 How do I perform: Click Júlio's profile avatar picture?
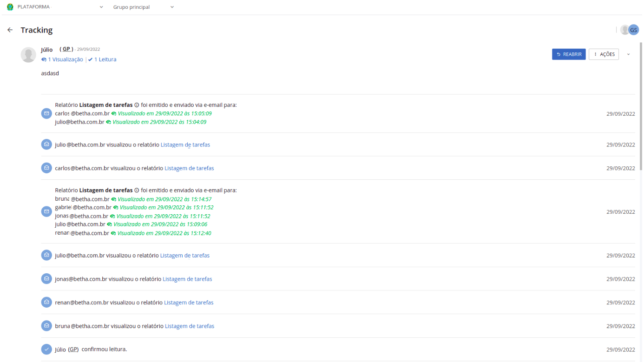pos(28,55)
